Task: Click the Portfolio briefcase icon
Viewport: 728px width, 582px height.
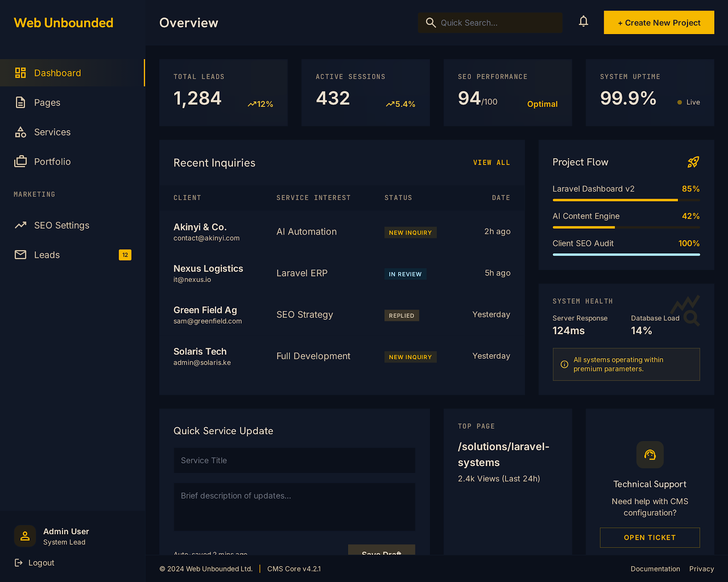Action: (x=20, y=161)
